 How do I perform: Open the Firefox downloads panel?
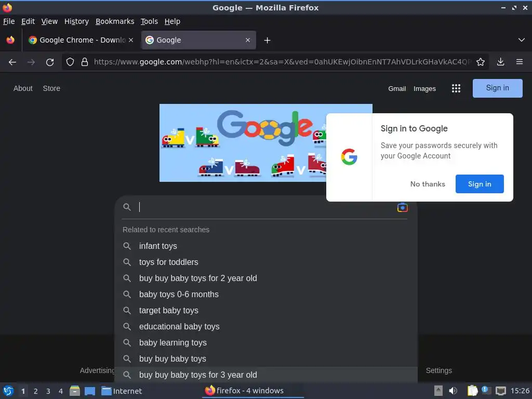[x=500, y=62]
